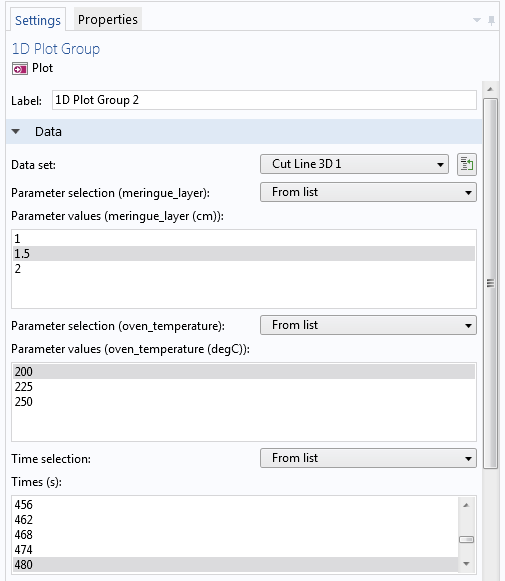Click the Plot text label
Image resolution: width=505 pixels, height=581 pixels.
coord(42,68)
